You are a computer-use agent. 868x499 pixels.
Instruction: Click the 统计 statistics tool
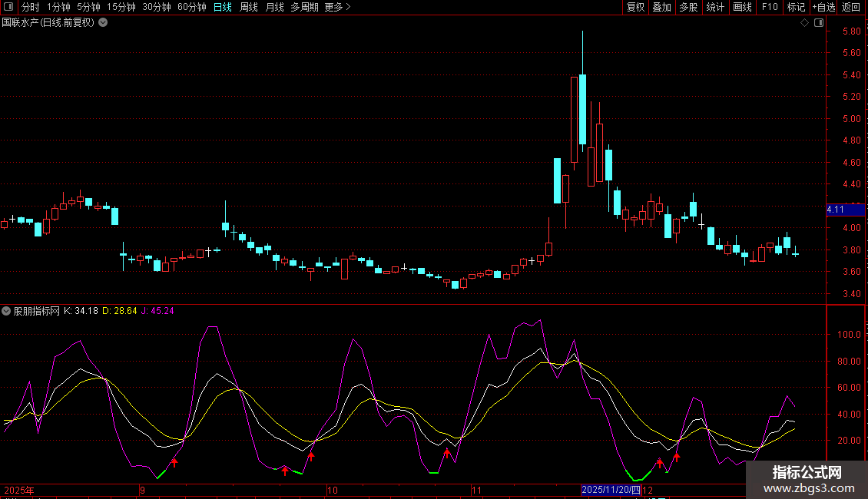tap(715, 8)
